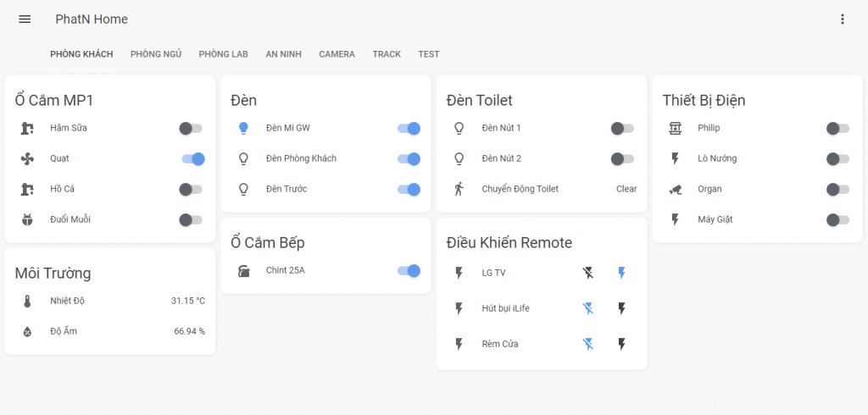Turn off LG TV with flash-off icon
The width and height of the screenshot is (868, 415).
click(x=588, y=273)
